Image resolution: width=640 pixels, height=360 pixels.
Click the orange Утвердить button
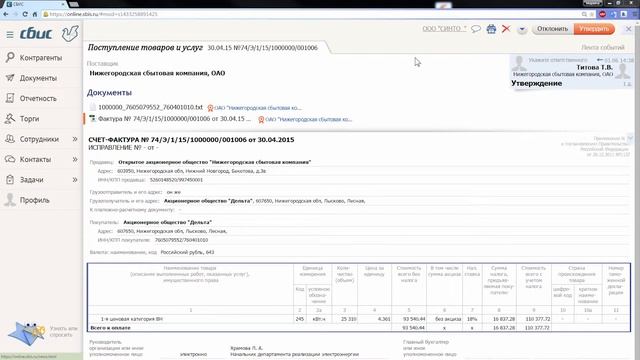tap(594, 29)
